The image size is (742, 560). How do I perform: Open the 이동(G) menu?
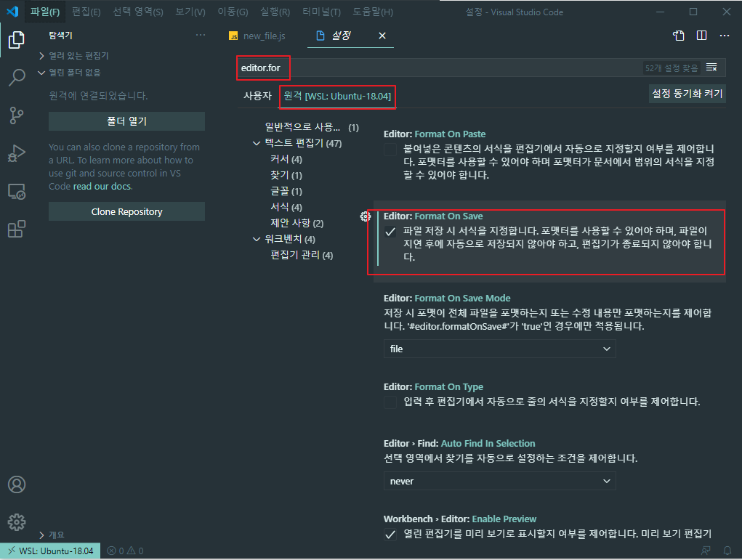coord(233,12)
